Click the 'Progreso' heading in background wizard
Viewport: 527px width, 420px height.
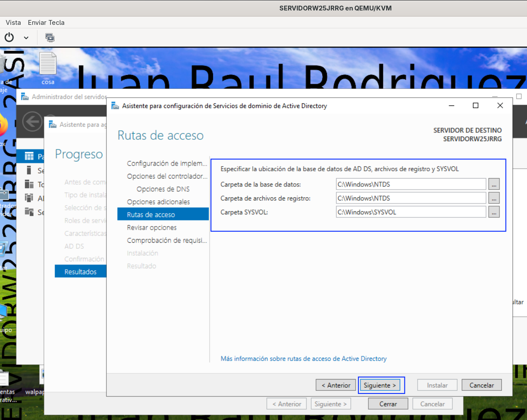[x=79, y=154]
